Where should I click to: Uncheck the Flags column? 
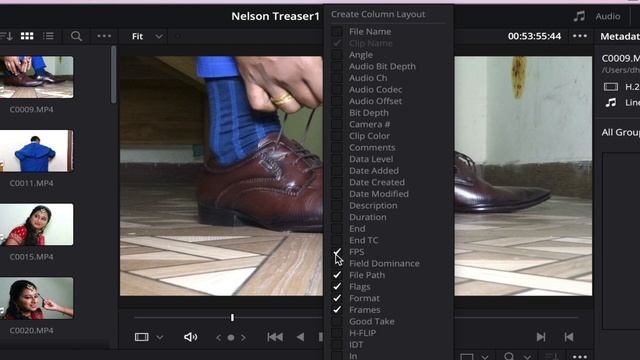click(337, 287)
